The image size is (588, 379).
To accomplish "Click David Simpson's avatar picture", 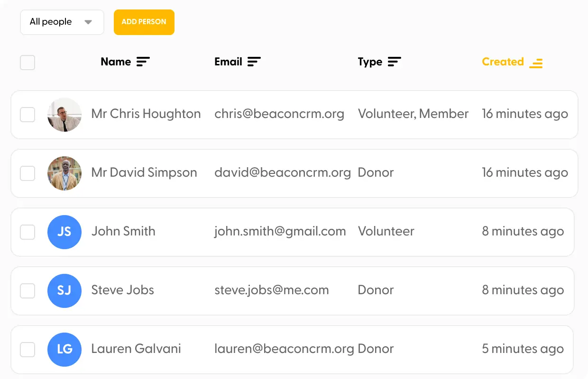I will 64,173.
